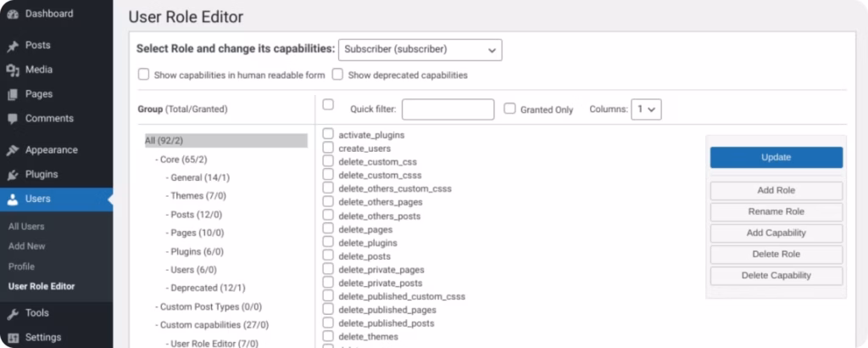Select the Themes (7/0) group
Image resolution: width=868 pixels, height=348 pixels.
point(196,196)
